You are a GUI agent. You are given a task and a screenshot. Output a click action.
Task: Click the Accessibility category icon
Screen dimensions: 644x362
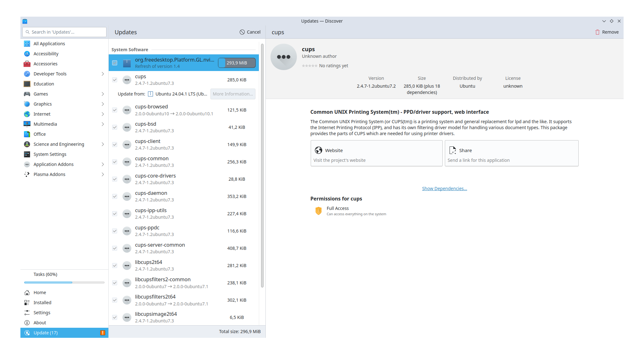pyautogui.click(x=27, y=54)
